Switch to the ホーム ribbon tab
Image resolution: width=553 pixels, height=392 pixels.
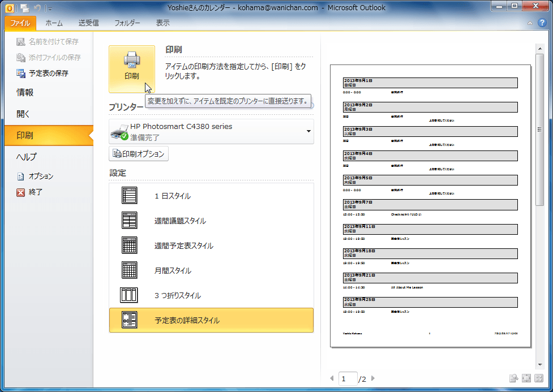click(54, 23)
